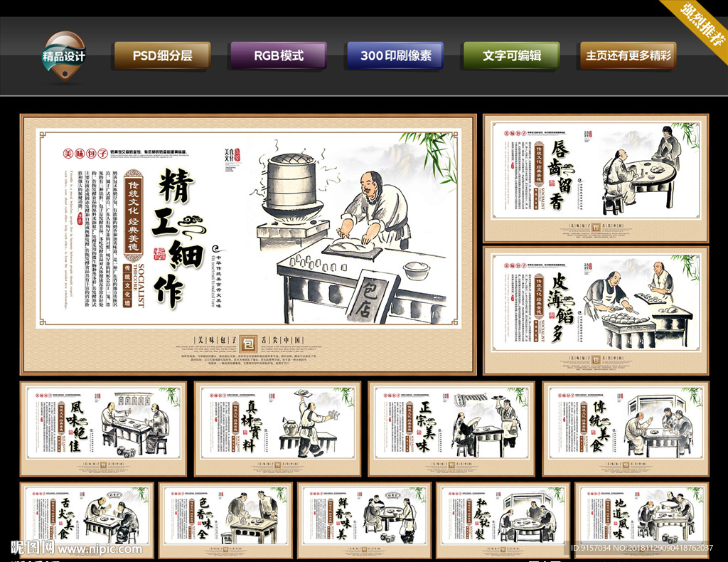
Task: Click the 美味包子 red circle heading in large poster
Action: tap(85, 153)
